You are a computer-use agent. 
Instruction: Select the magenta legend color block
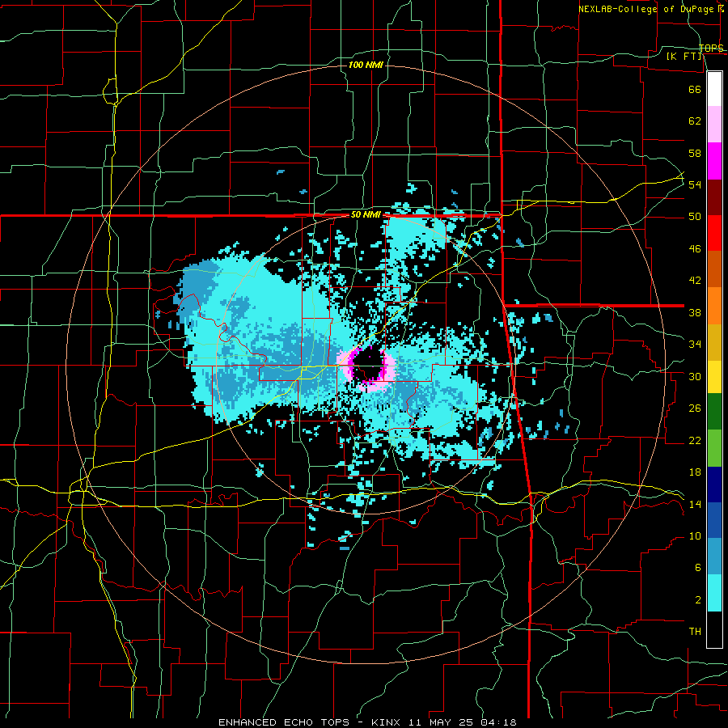(x=714, y=161)
